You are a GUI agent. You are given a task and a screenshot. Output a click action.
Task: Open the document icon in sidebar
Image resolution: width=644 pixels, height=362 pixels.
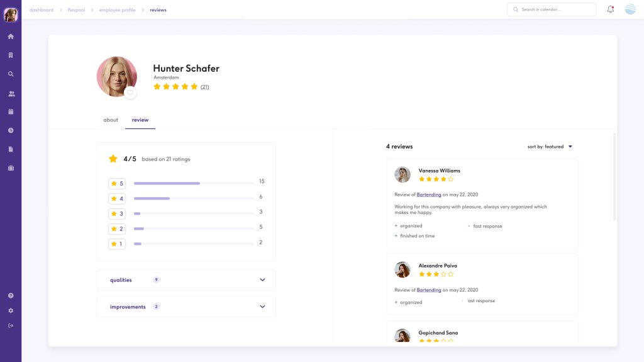11,149
